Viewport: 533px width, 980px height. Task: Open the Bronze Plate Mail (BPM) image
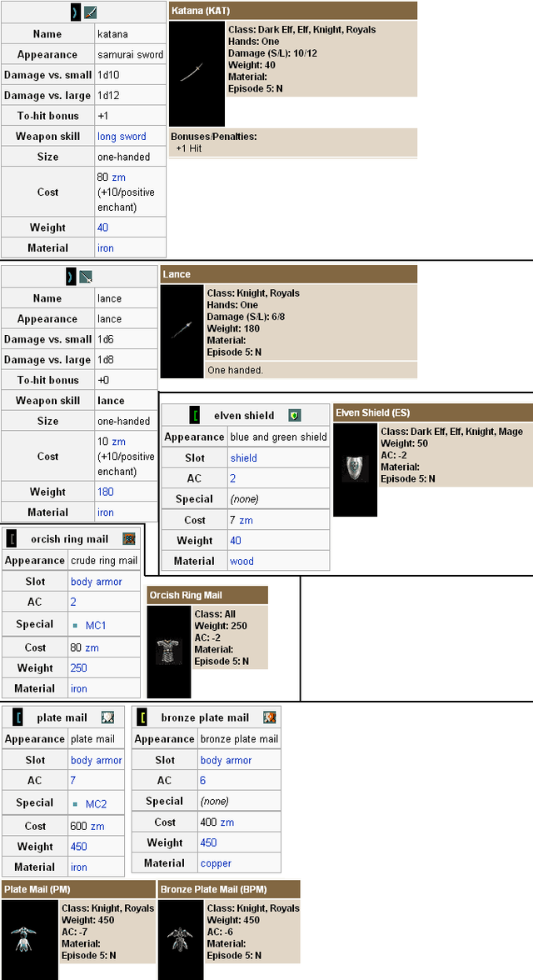coord(182,940)
